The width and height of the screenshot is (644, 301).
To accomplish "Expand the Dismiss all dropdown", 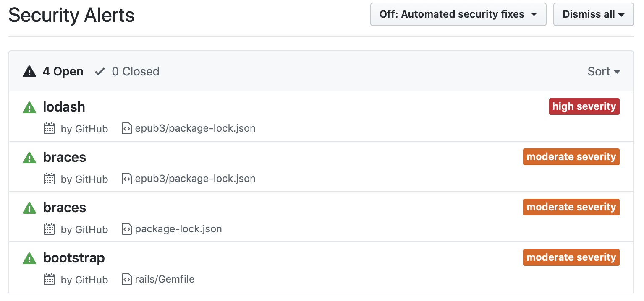I will coord(593,14).
